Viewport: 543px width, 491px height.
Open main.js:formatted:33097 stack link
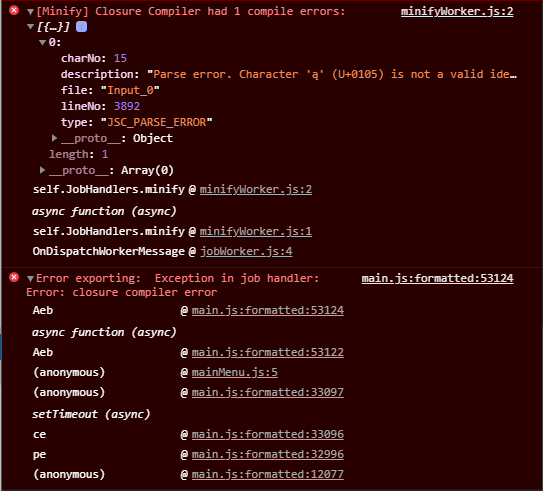pyautogui.click(x=268, y=392)
